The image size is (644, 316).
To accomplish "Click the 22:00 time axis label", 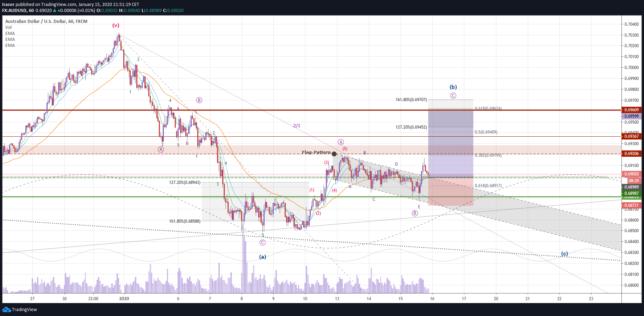I will point(93,299).
